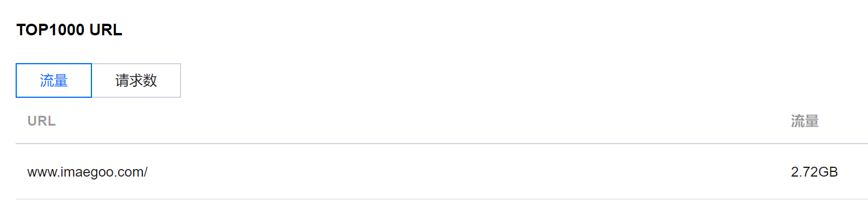The image size is (868, 209).
Task: Click the grey URL header label
Action: pyautogui.click(x=42, y=122)
